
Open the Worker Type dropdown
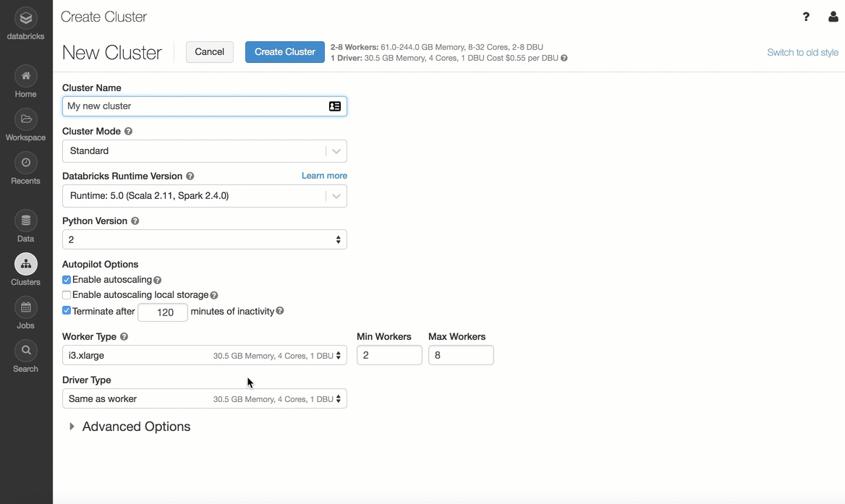tap(204, 356)
